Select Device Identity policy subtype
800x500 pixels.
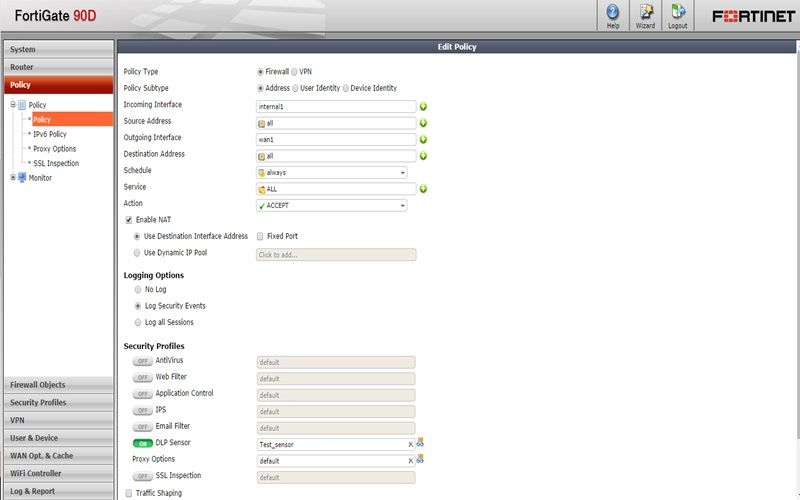(345, 88)
